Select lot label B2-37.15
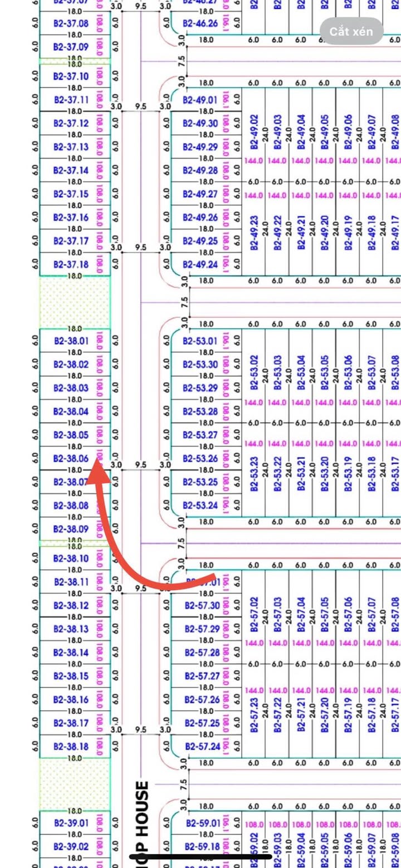This screenshot has height=868, width=401. (71, 194)
